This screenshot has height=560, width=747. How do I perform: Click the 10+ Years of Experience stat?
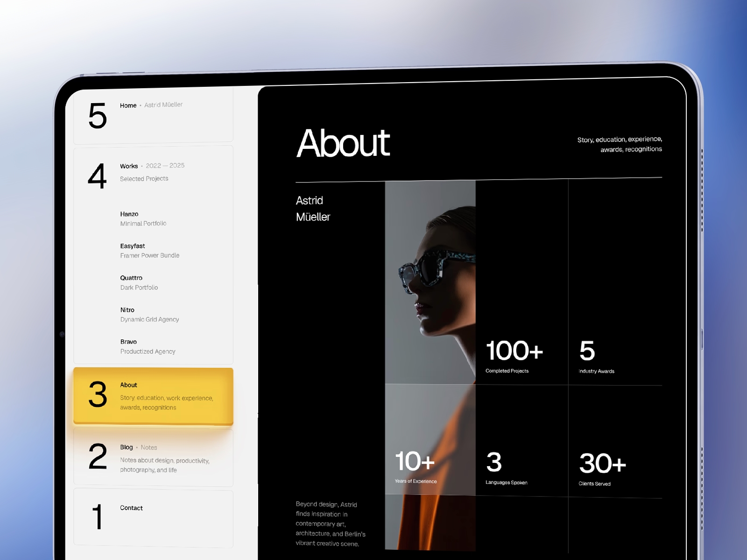[416, 467]
